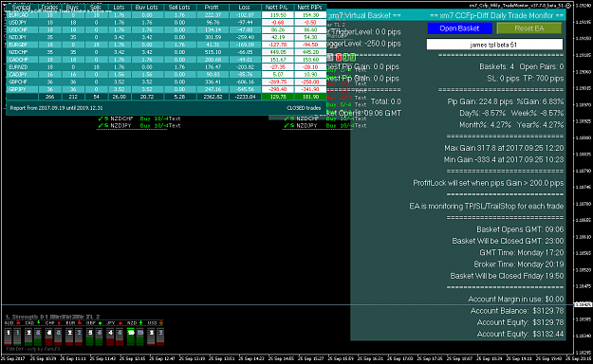Screen dimensions: 593x364
Task: Select the CADCHF row in the report table
Action: coord(166,60)
